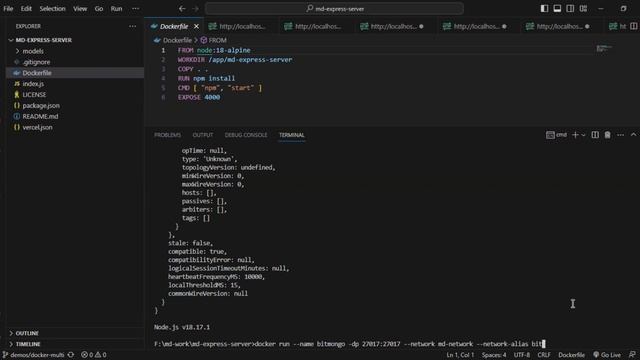Close the Dockerfile editor tab

pos(196,27)
